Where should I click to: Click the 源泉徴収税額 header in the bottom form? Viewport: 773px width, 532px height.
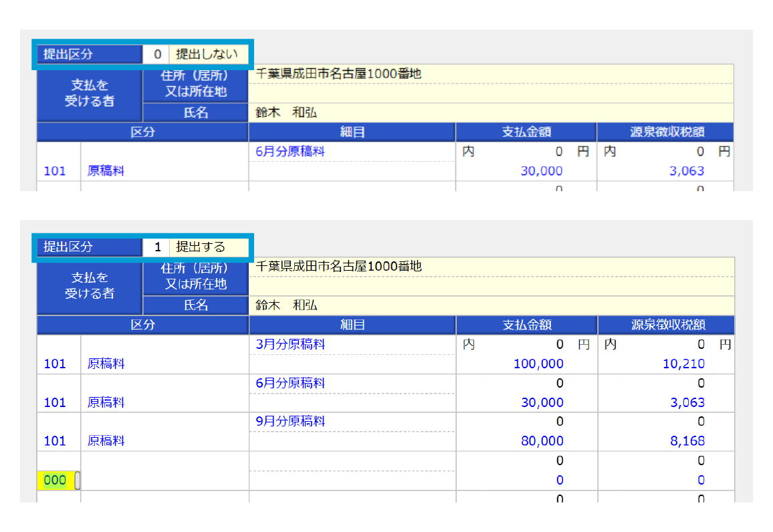[x=667, y=325]
